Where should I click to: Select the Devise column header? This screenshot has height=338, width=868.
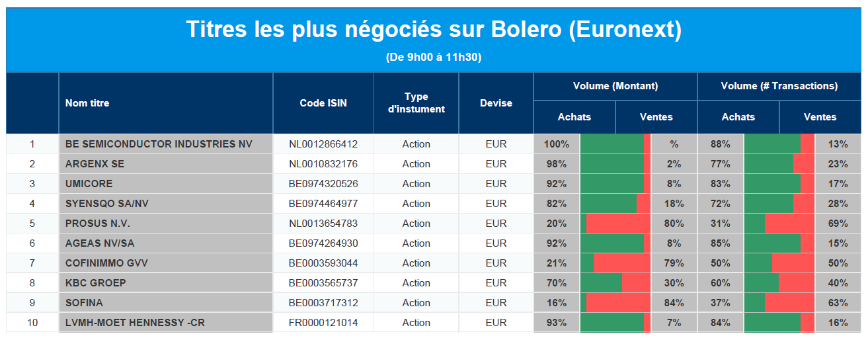[x=496, y=103]
